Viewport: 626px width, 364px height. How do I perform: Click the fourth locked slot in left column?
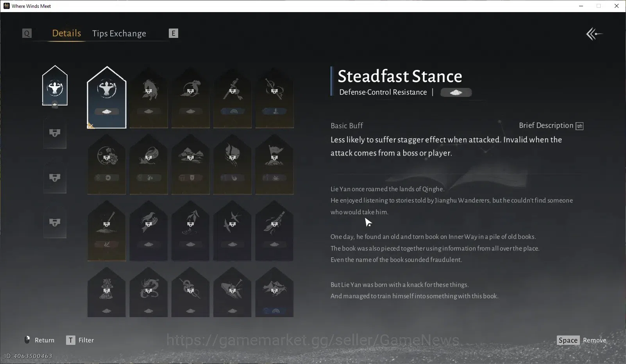point(55,222)
